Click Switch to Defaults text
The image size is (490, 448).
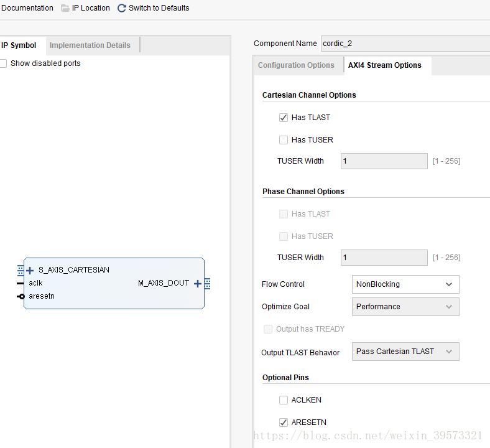coord(159,8)
